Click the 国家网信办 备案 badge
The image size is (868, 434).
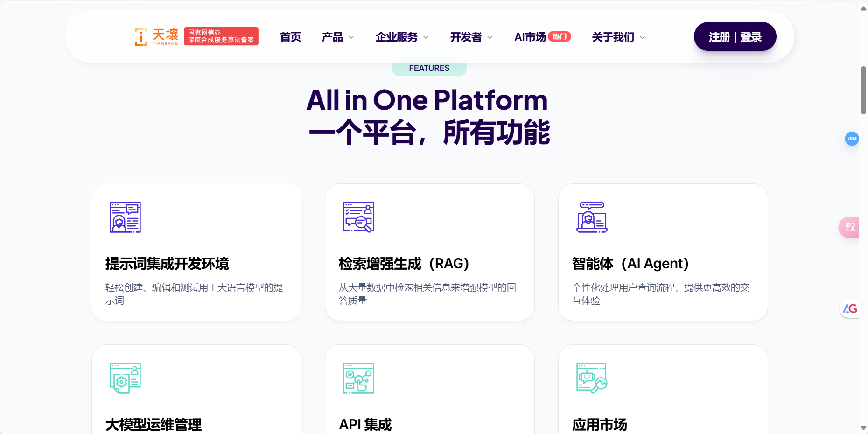pyautogui.click(x=221, y=36)
